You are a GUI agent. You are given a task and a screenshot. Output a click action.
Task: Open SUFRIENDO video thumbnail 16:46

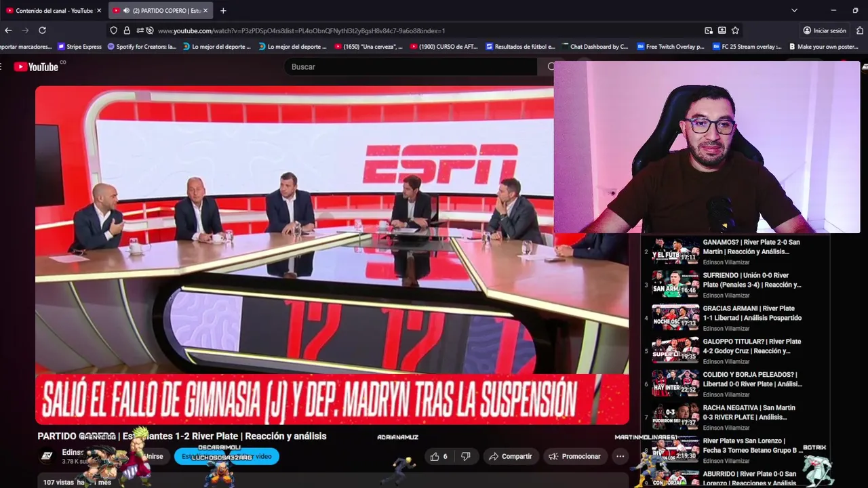coord(675,284)
